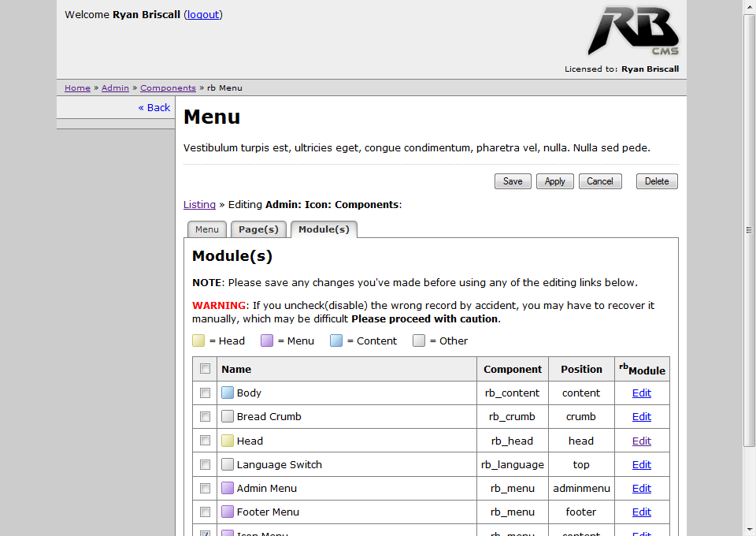The image size is (756, 536).
Task: Check the Language Switch module checkbox
Action: click(205, 464)
